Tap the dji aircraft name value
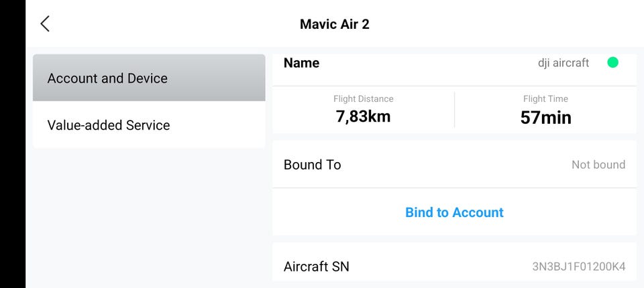The height and width of the screenshot is (288, 644). tap(563, 63)
